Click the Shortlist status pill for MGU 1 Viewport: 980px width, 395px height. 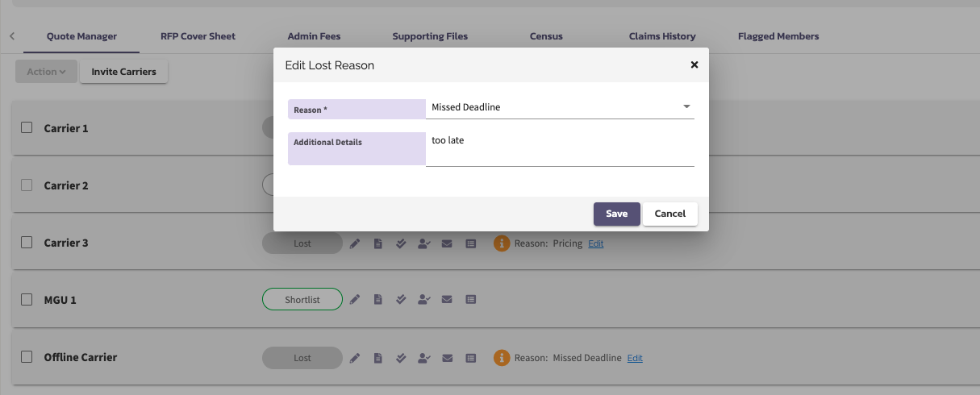pyautogui.click(x=302, y=299)
